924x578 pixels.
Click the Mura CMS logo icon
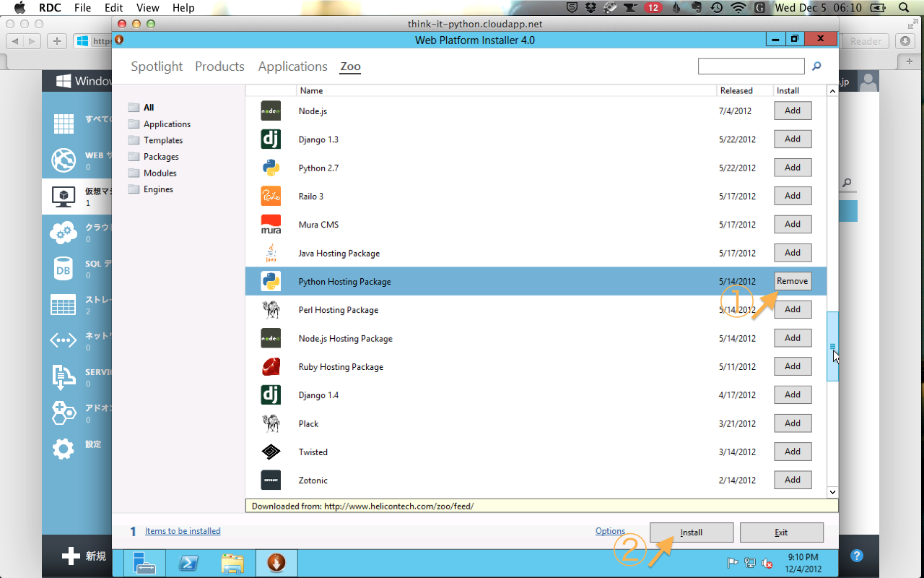[x=271, y=225]
